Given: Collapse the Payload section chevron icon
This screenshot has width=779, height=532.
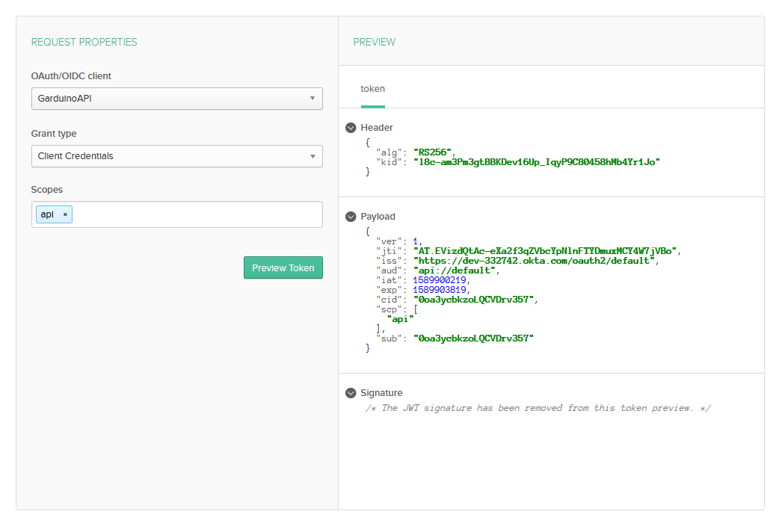Looking at the screenshot, I should (351, 217).
